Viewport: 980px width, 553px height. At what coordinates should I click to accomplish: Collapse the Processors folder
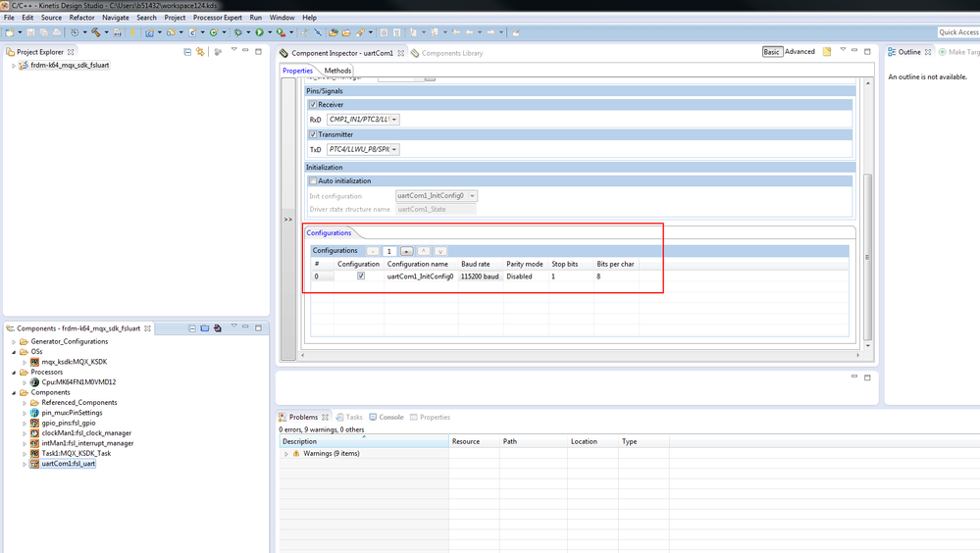click(x=14, y=373)
